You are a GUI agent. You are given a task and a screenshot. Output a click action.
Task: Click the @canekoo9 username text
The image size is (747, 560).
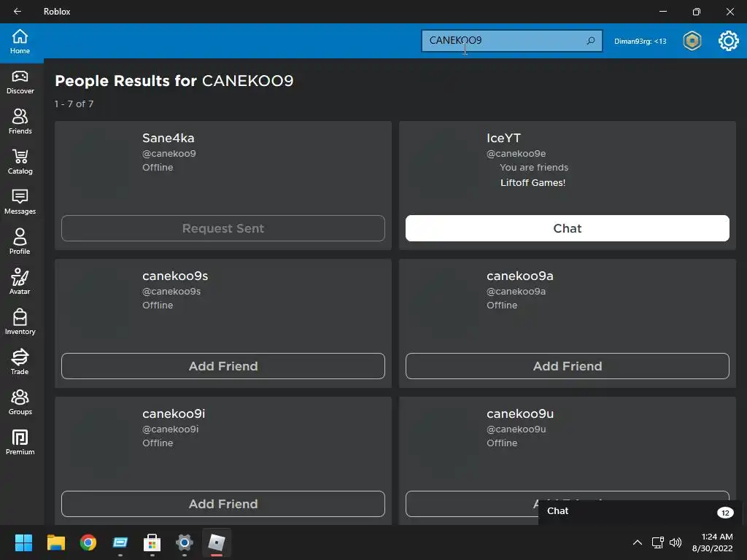pos(169,153)
